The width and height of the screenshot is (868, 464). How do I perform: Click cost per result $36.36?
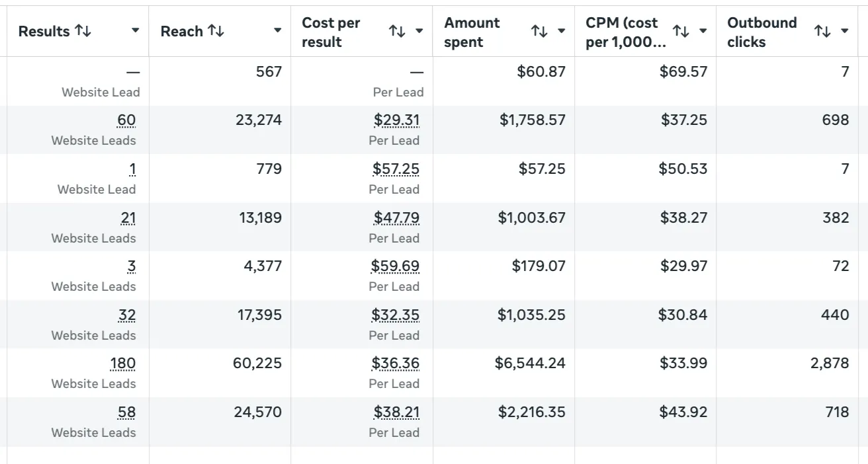point(396,364)
